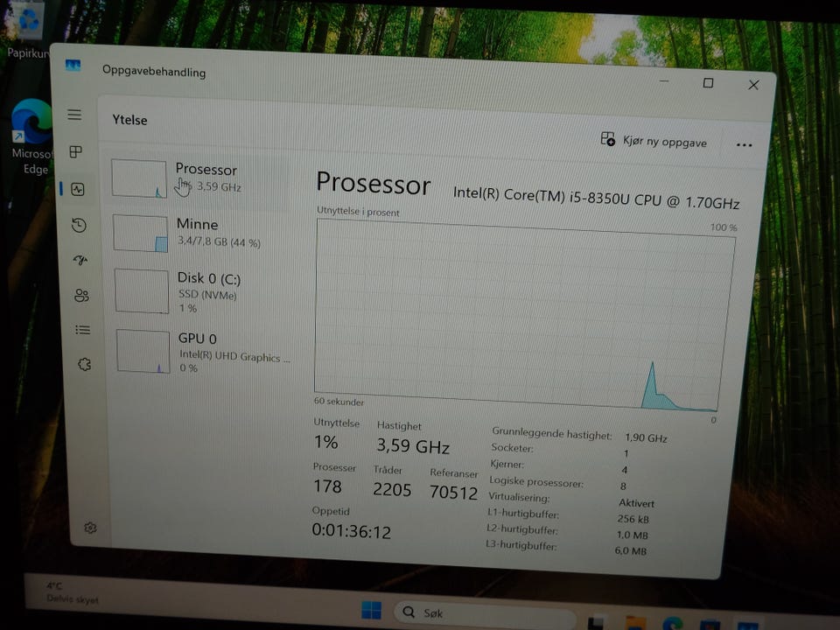Viewport: 840px width, 630px height.
Task: Select the Performance page icon
Action: [78, 189]
